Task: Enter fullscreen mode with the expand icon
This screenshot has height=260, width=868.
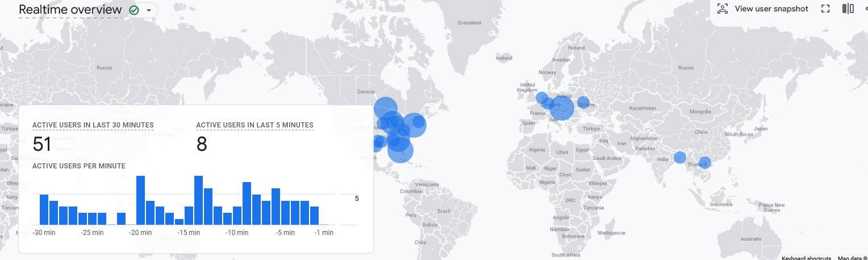Action: [x=826, y=9]
